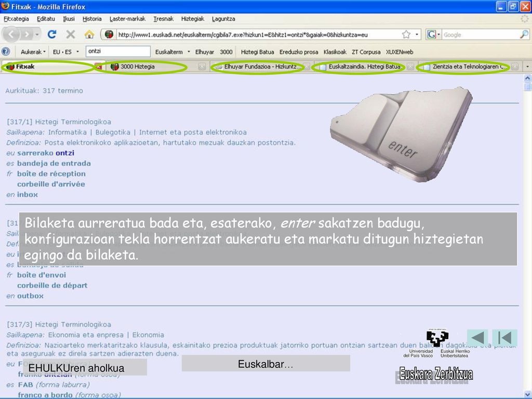Switch to the Elhuyar Fundazioa tab
This screenshot has height=399, width=532.
pos(262,67)
